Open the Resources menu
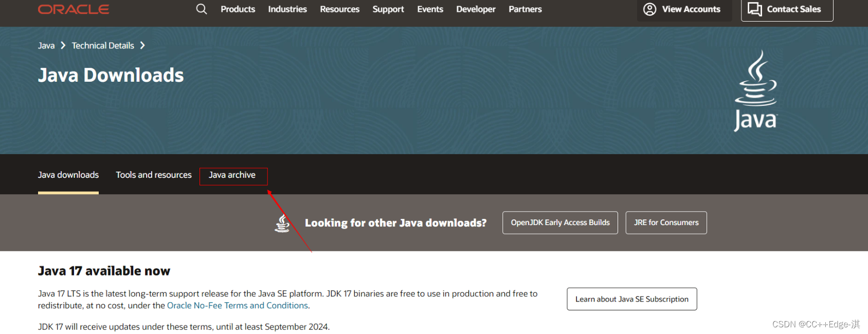The image size is (868, 334). click(340, 9)
